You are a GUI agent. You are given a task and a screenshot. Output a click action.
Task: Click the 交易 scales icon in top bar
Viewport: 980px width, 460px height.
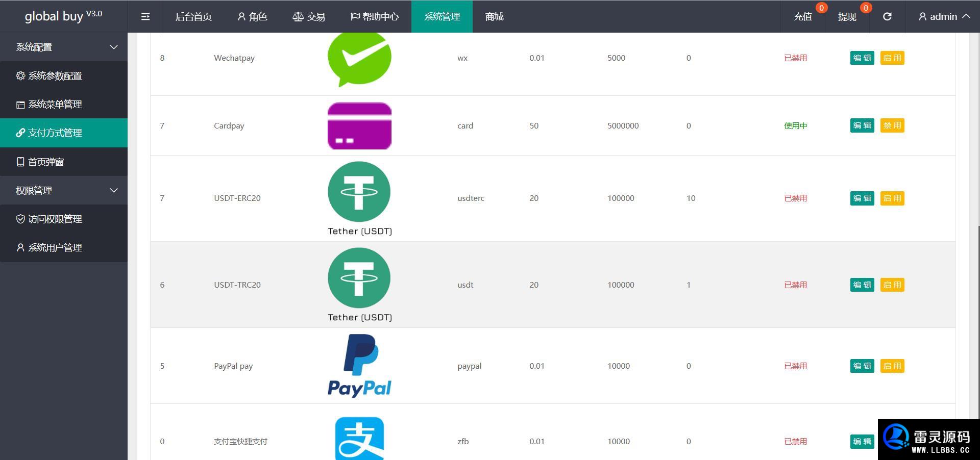(x=298, y=16)
